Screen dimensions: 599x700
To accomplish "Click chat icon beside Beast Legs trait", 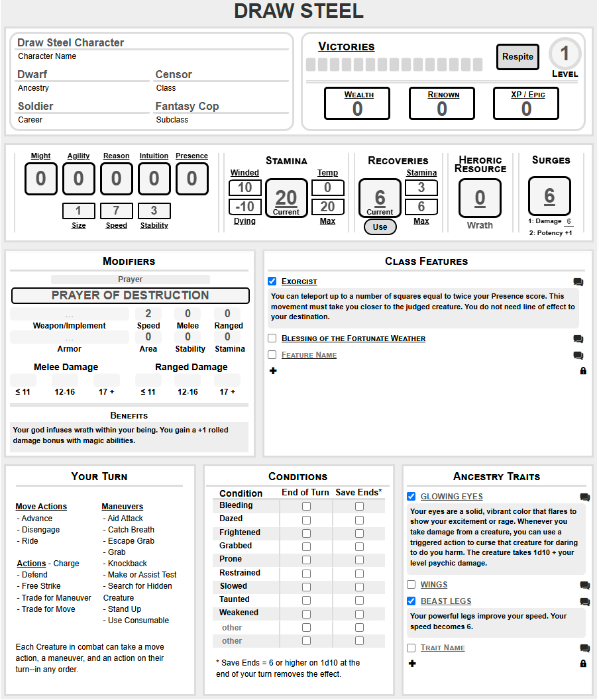I will [584, 602].
